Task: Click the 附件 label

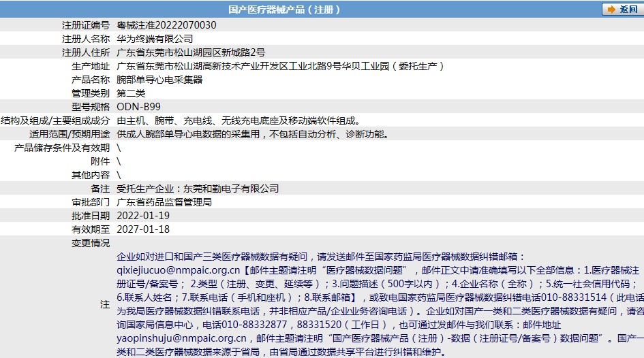Action: (x=100, y=161)
